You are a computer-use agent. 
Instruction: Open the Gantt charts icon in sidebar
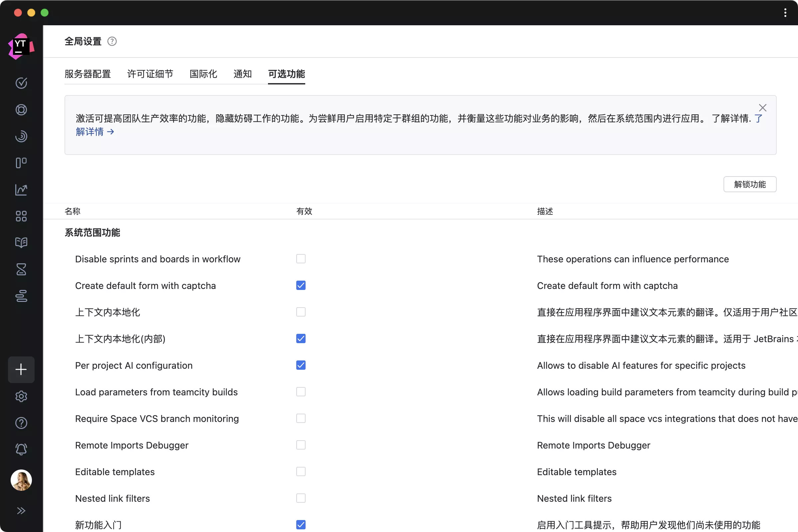pos(21,296)
